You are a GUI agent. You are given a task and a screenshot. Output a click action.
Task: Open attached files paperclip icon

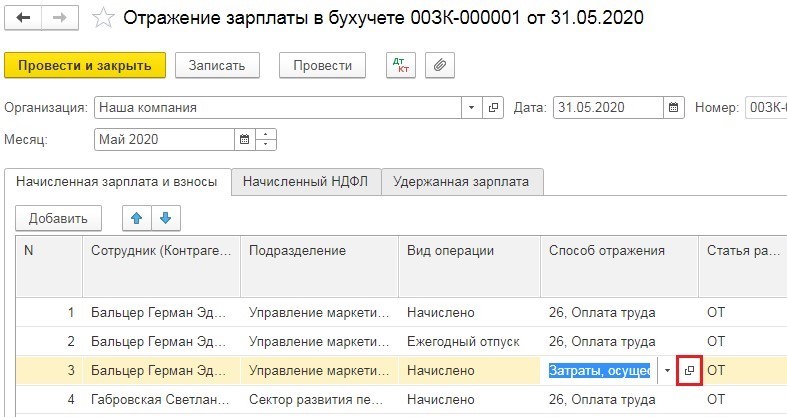[x=439, y=65]
